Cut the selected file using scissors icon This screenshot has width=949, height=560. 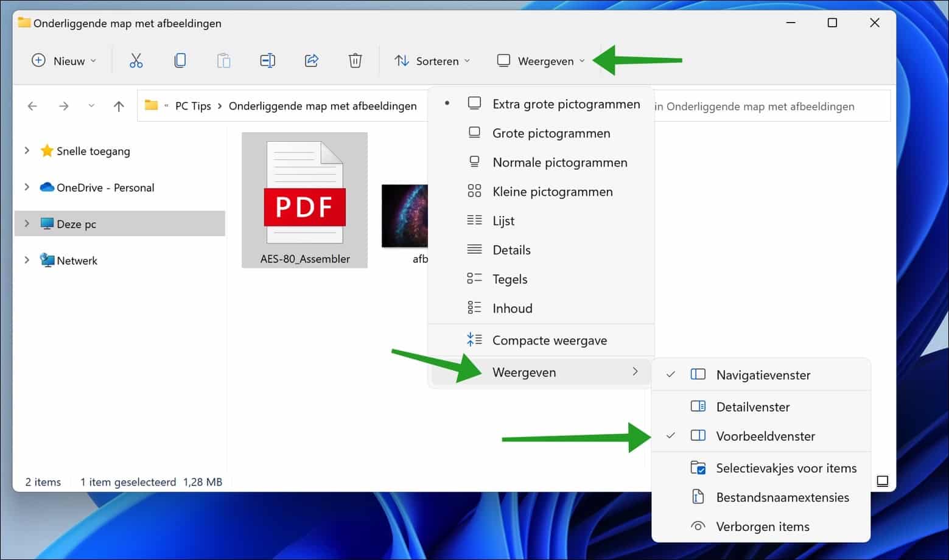135,60
